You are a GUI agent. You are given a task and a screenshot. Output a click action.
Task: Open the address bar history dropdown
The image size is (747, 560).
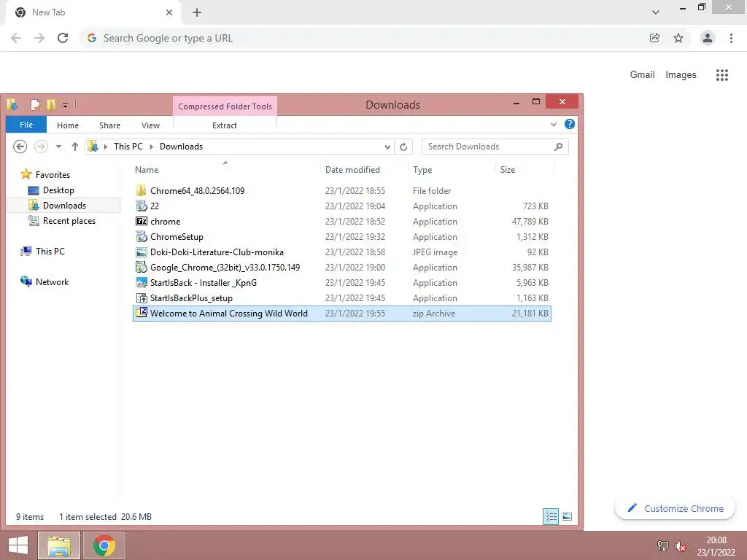(x=387, y=147)
